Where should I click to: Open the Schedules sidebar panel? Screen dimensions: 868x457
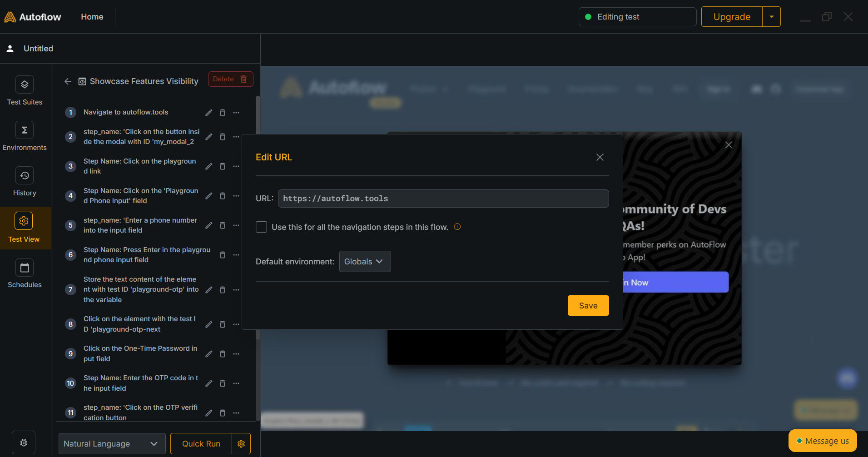pos(25,273)
